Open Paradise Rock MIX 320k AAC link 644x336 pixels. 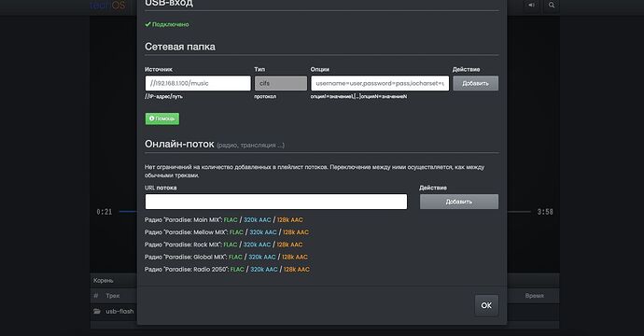257,245
